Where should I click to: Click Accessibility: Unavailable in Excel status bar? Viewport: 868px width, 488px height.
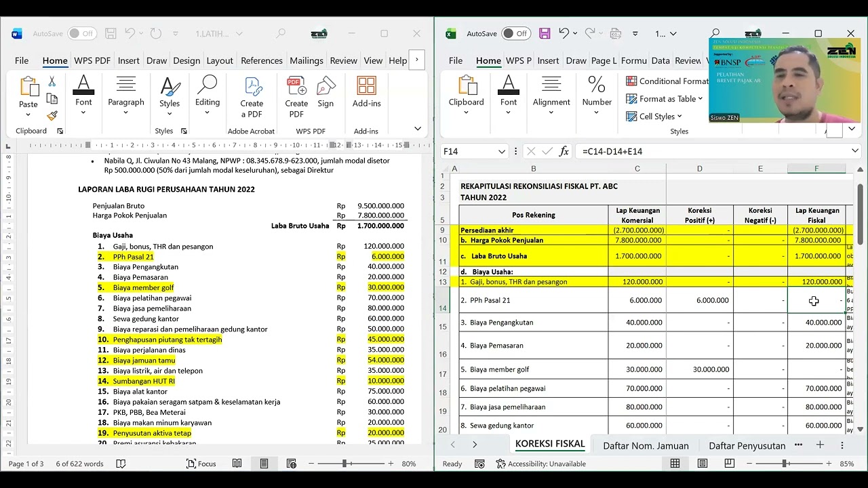tap(541, 464)
